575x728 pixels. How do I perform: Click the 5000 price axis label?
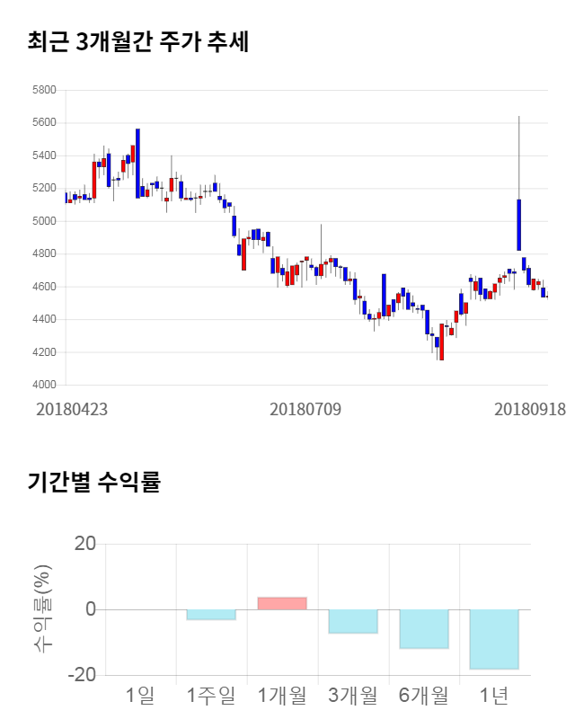[44, 221]
